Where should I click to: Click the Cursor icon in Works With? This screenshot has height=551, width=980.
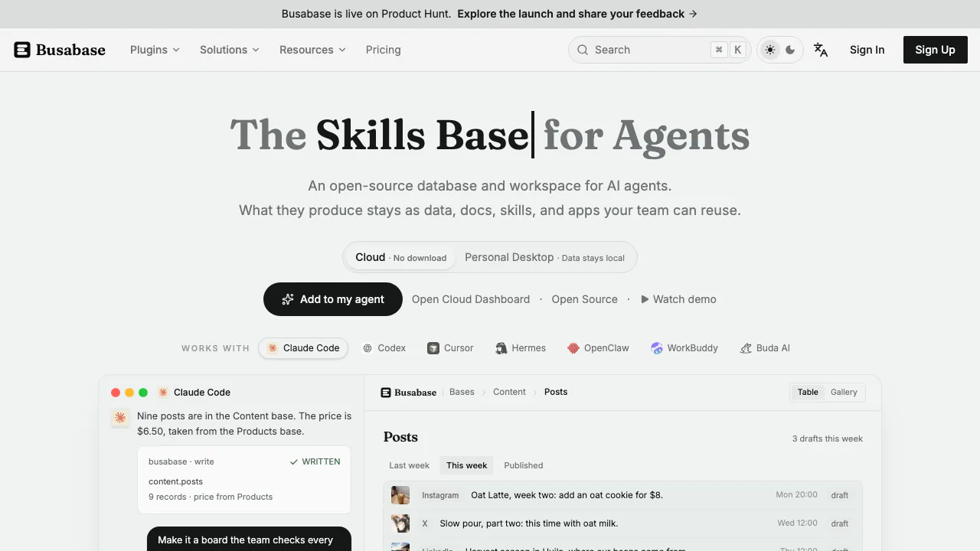click(x=433, y=348)
